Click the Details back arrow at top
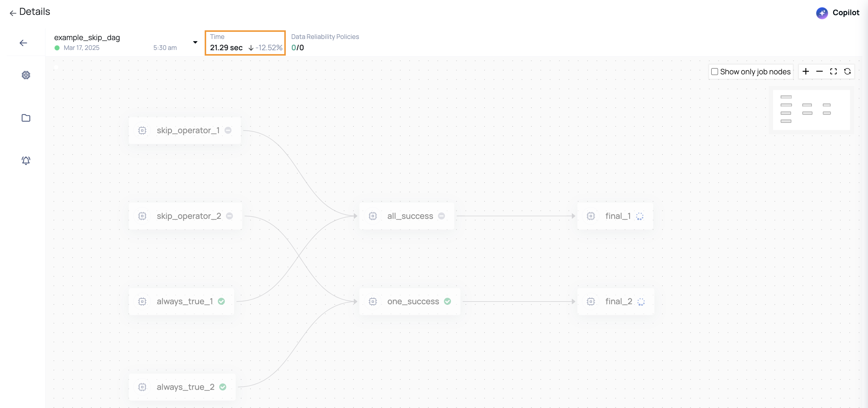Viewport: 868px width, 408px height. coord(13,13)
